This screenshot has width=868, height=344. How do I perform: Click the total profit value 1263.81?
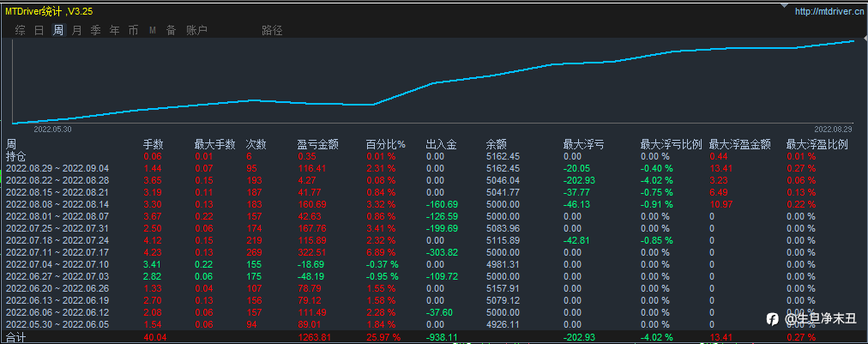click(315, 337)
